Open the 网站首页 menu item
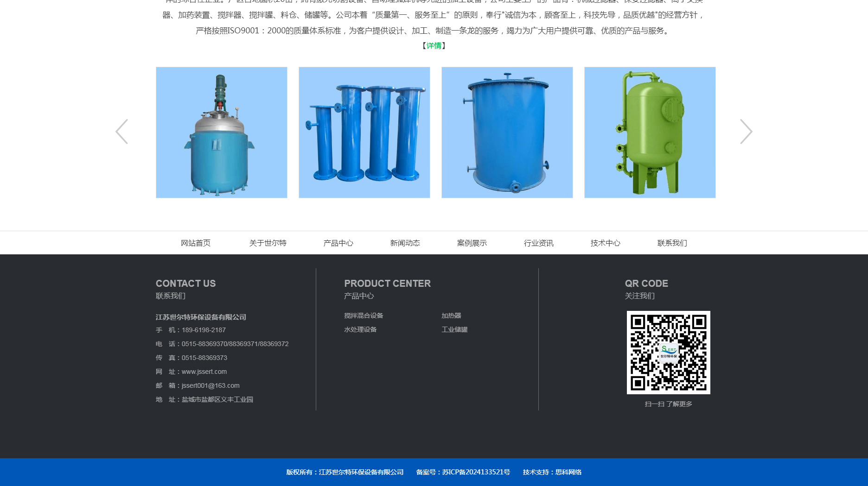The image size is (868, 486). point(195,243)
